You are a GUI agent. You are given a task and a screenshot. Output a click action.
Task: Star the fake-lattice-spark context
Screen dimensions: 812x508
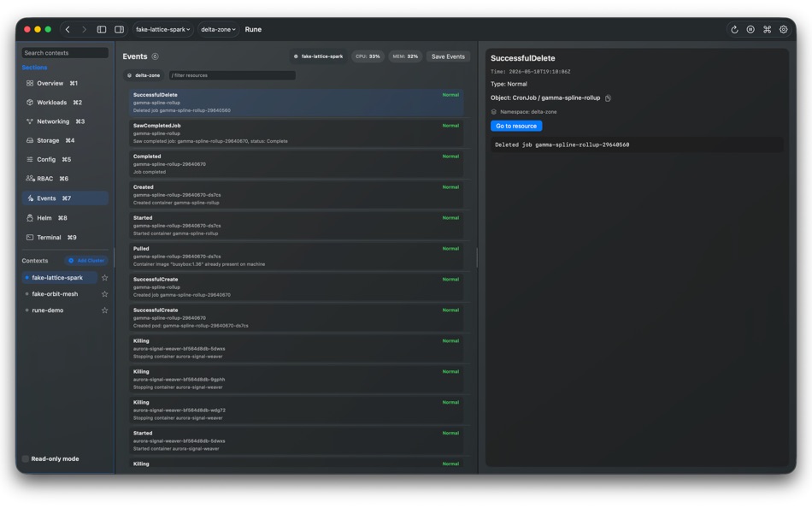[104, 278]
